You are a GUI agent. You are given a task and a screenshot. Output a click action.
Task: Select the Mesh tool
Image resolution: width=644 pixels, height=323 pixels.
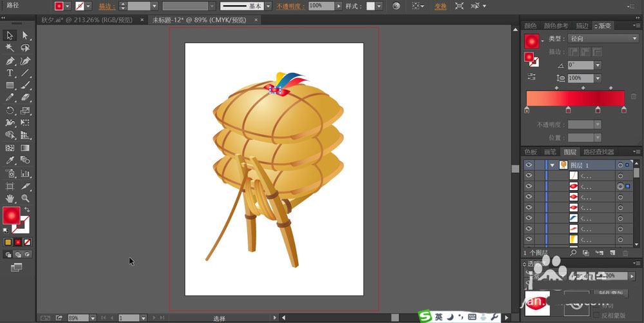pyautogui.click(x=10, y=148)
